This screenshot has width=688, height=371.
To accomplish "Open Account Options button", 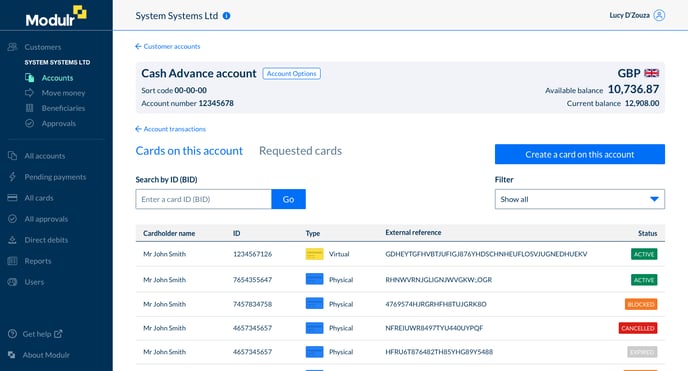I will pyautogui.click(x=291, y=74).
